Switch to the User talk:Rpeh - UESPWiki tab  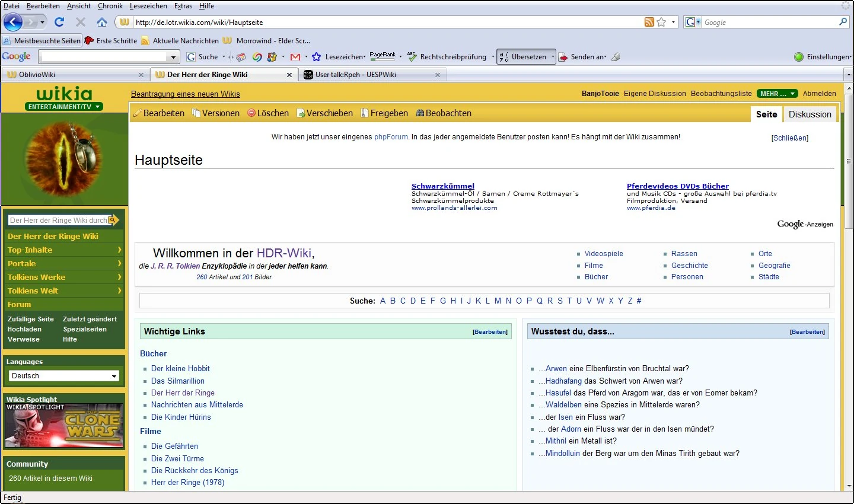(x=372, y=75)
